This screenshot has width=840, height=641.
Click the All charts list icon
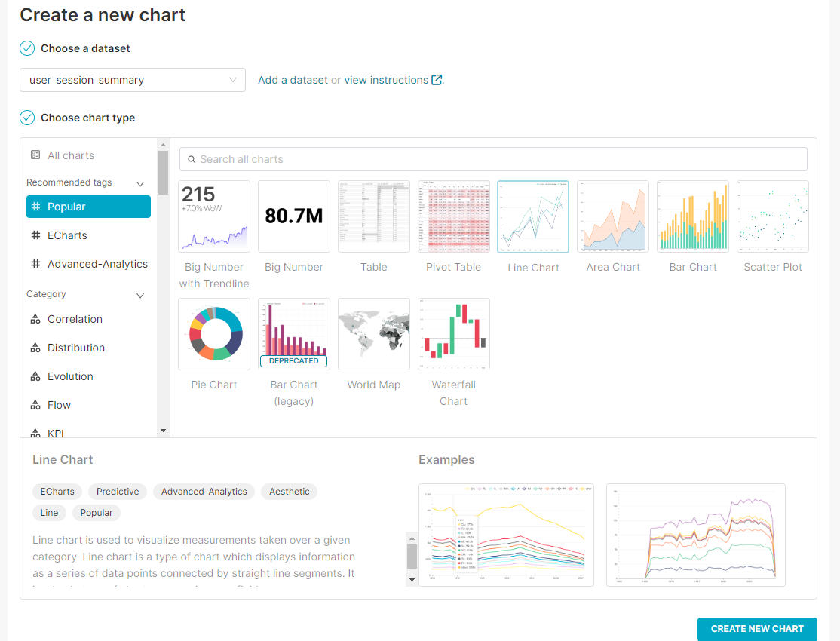point(35,155)
